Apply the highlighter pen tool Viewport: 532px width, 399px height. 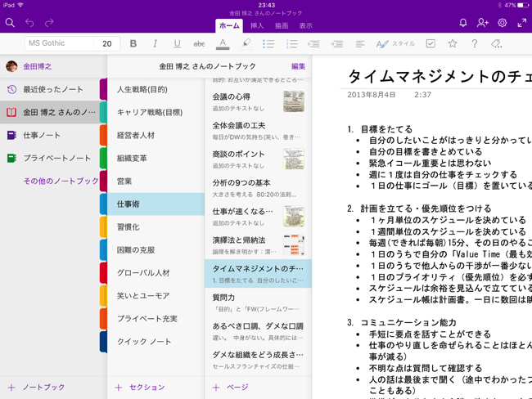pyautogui.click(x=246, y=44)
